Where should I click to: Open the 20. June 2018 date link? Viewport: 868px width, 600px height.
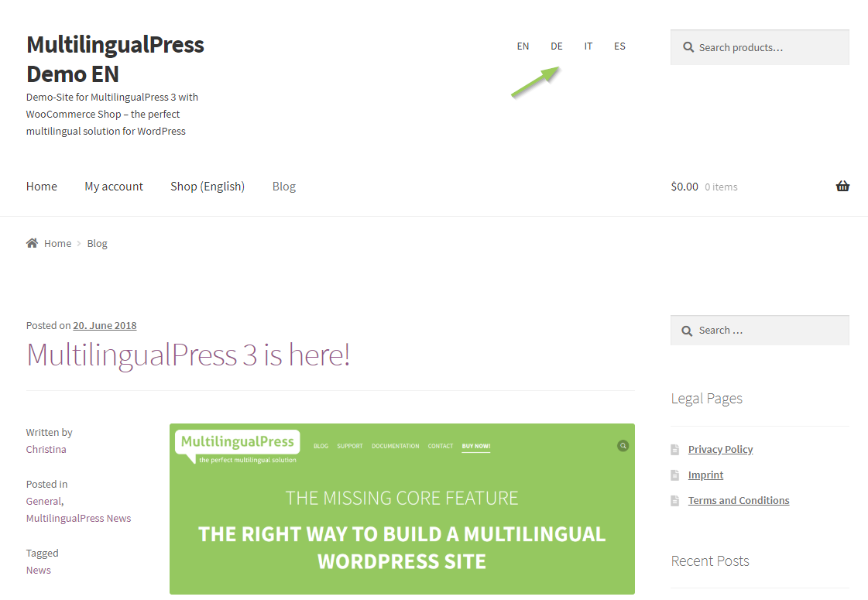coord(105,325)
